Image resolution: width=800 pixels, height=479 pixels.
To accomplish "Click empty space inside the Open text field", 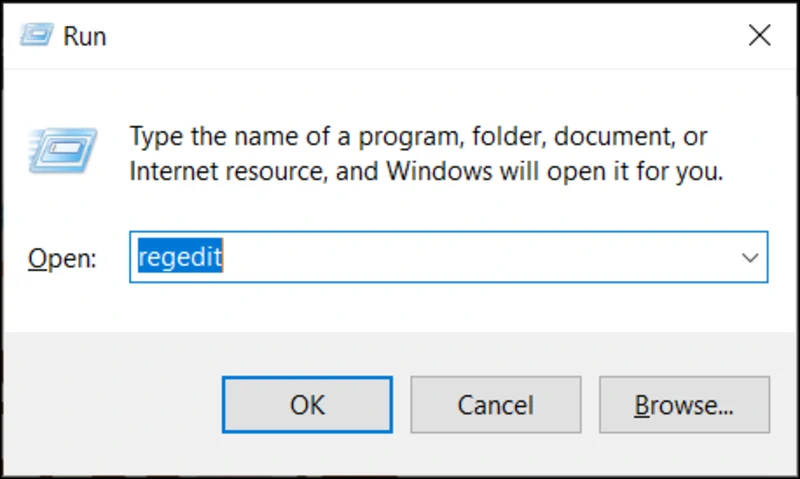I will click(480, 257).
